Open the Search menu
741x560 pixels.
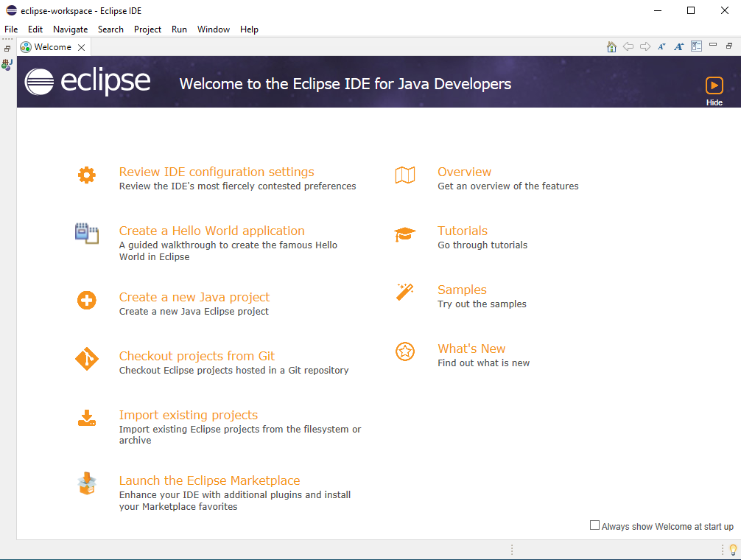(110, 29)
